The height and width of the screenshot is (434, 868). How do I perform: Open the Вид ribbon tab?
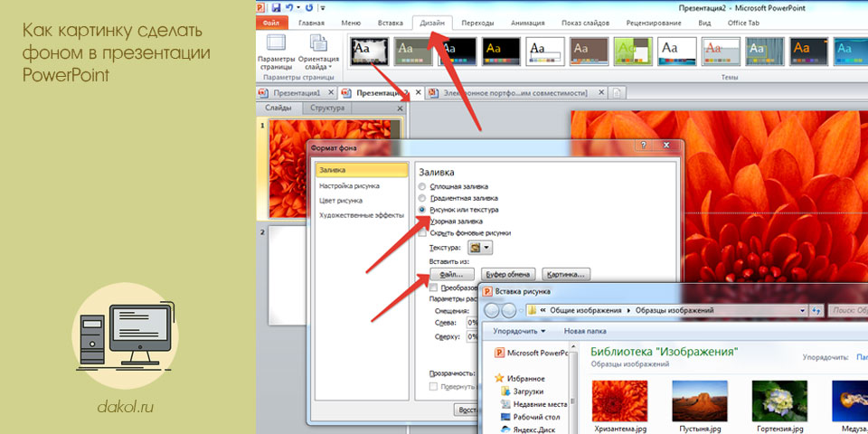point(704,24)
